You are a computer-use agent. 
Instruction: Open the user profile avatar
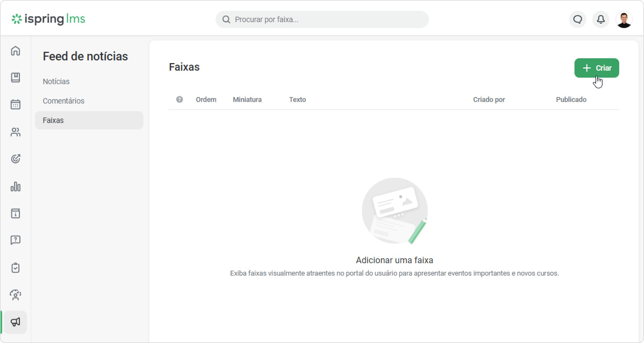[x=624, y=19]
